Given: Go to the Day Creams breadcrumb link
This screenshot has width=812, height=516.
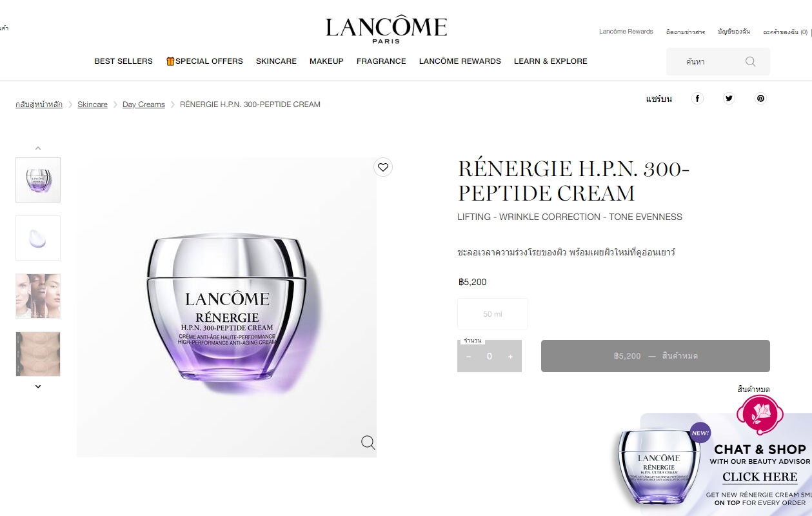Looking at the screenshot, I should click(x=144, y=104).
